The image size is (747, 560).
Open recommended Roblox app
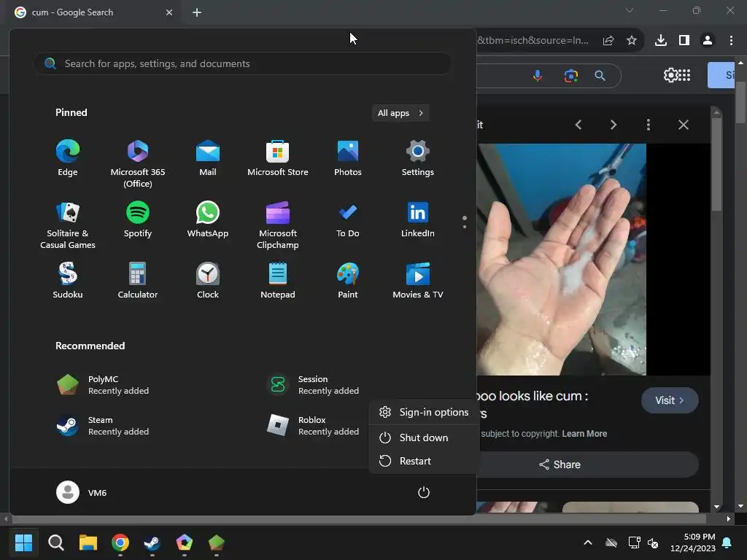(312, 426)
